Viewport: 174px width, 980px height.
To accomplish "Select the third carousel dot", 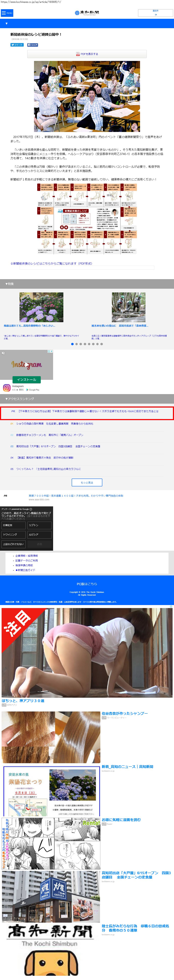I will pos(81,344).
